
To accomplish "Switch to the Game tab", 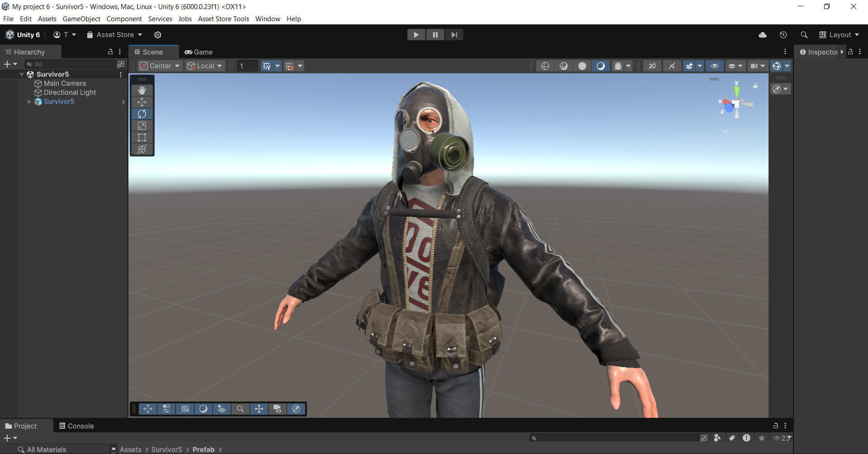I will (198, 52).
